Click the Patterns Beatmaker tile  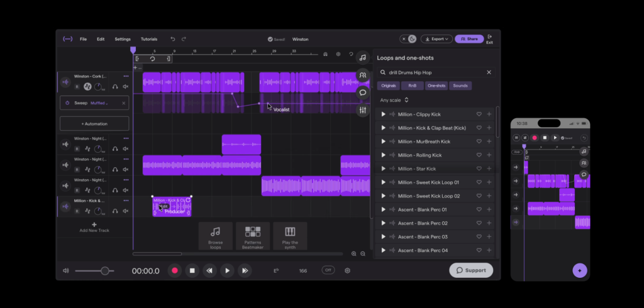pyautogui.click(x=253, y=236)
